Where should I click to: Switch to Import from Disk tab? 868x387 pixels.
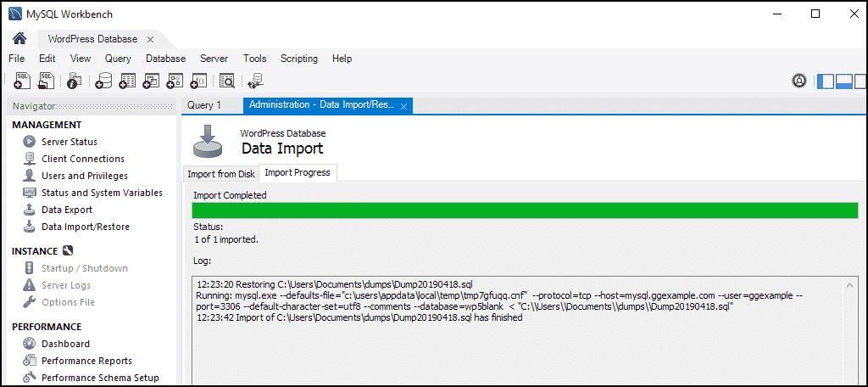(x=221, y=173)
